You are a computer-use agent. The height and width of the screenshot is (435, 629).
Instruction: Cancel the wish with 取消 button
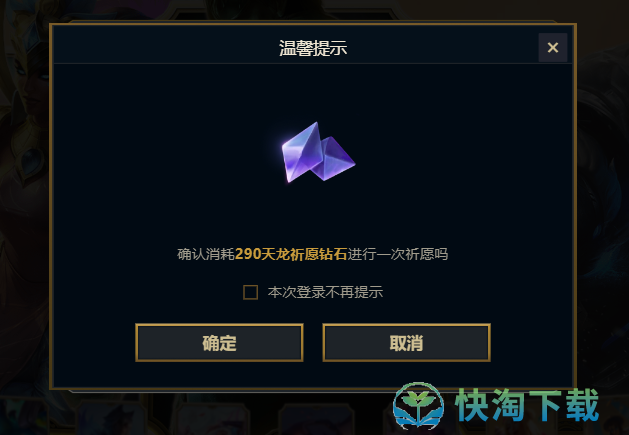point(406,343)
